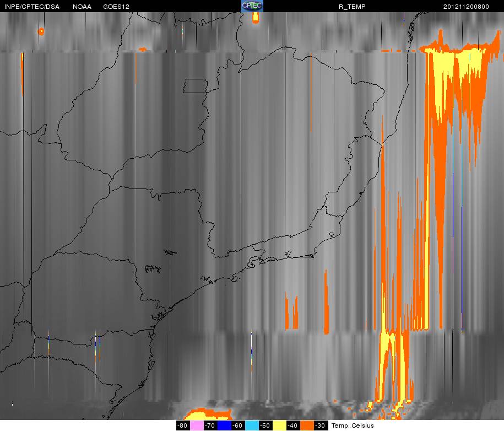This screenshot has width=504, height=431.
Task: Click the NOAA label in header
Action: point(82,7)
